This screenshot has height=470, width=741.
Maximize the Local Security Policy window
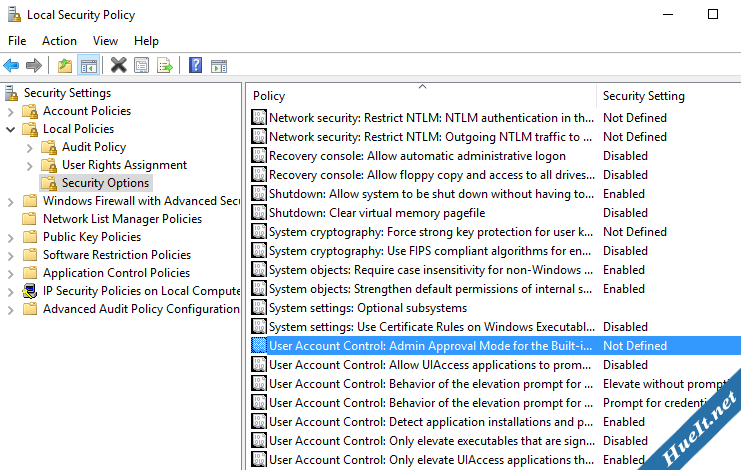[713, 14]
